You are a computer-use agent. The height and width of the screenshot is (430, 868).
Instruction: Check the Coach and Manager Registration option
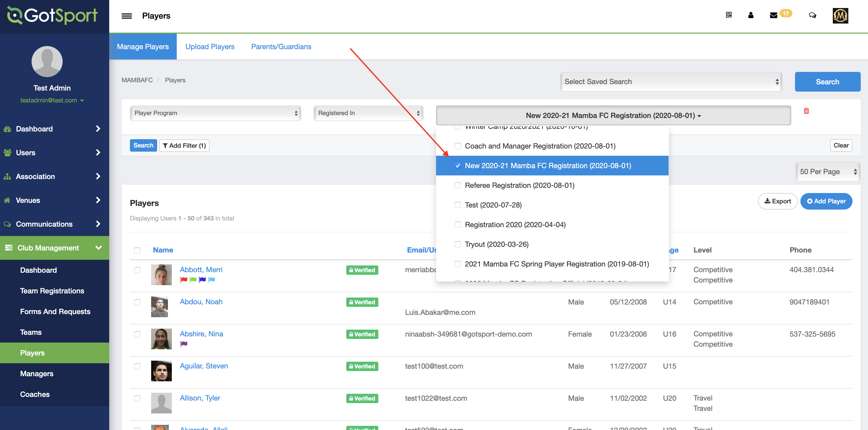pyautogui.click(x=458, y=146)
